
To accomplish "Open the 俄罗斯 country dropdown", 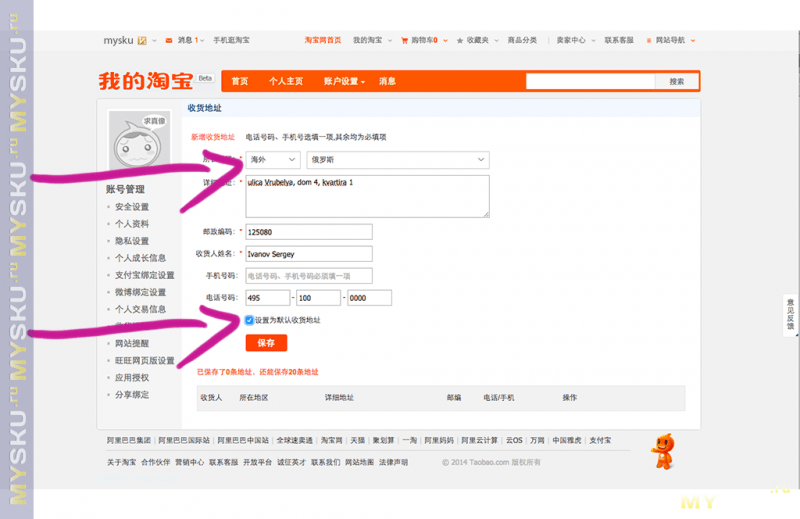I will pos(398,160).
